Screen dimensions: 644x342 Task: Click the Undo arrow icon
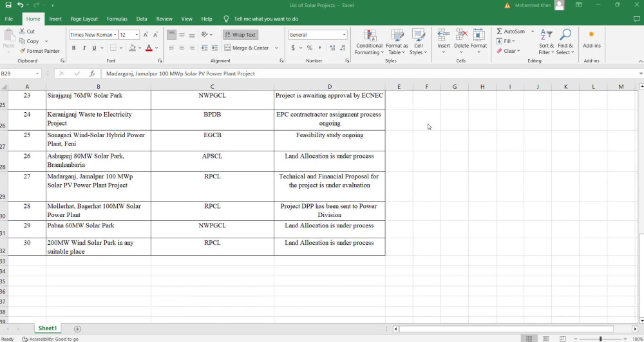point(20,5)
